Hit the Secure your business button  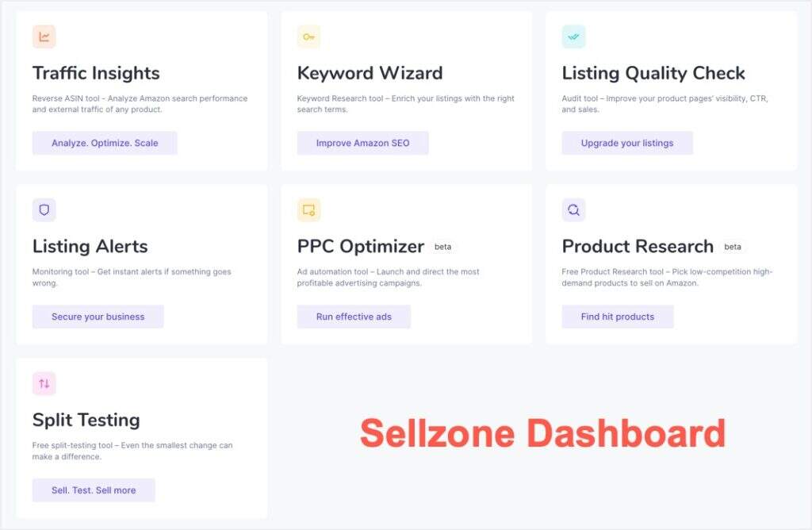click(98, 317)
